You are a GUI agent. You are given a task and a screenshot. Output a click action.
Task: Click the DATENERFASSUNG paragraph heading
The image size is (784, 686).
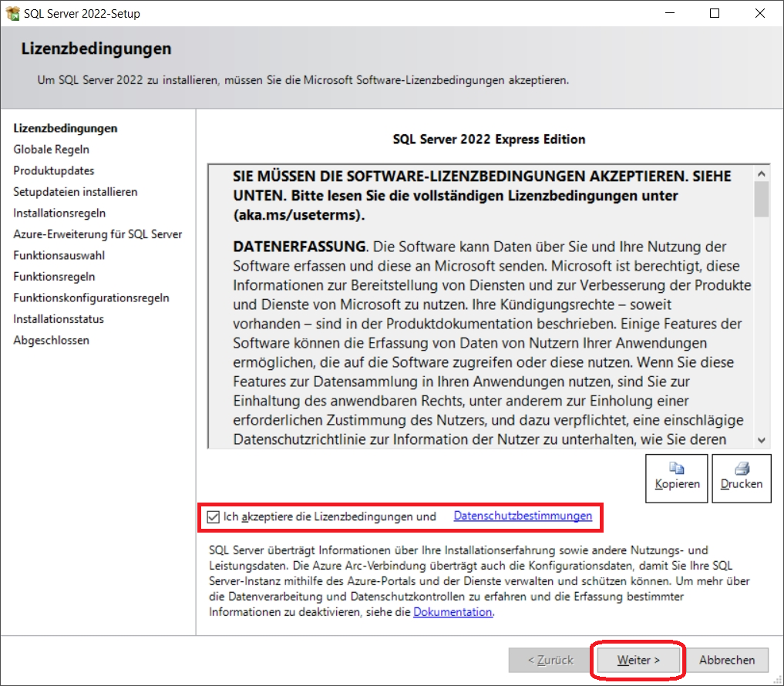300,247
